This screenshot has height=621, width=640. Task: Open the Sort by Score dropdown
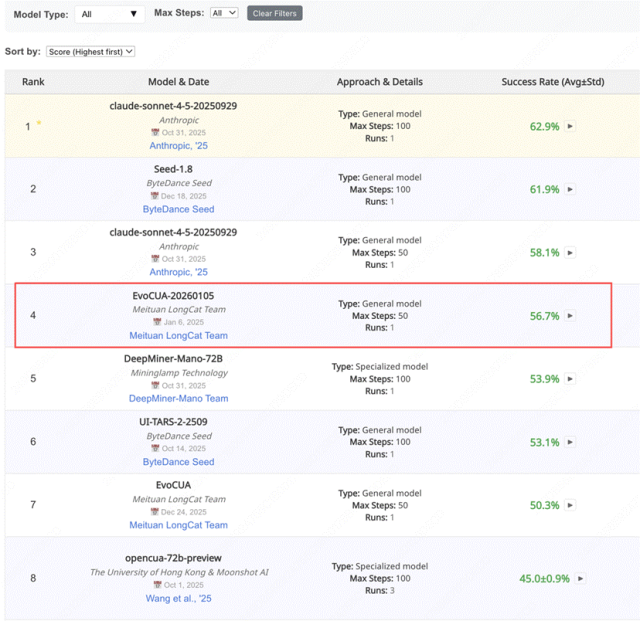[x=90, y=51]
